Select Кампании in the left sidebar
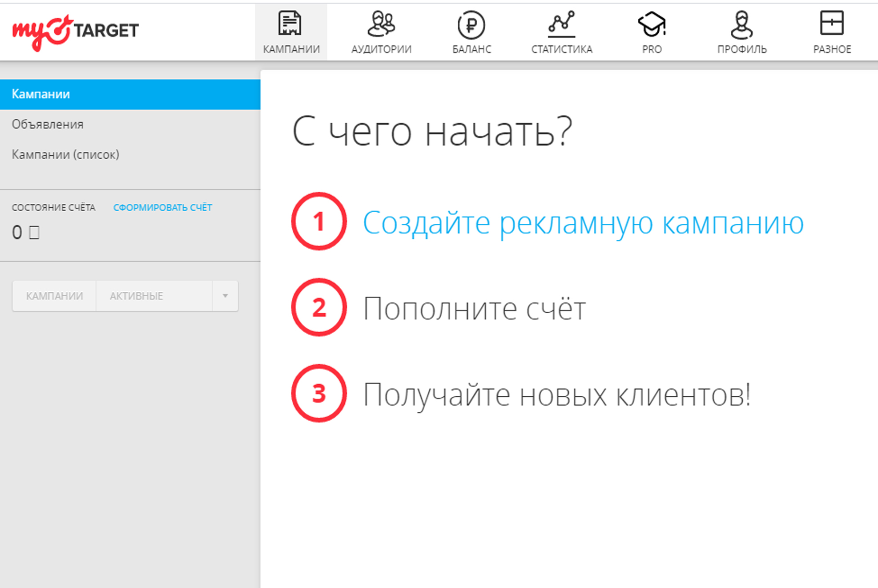Screen dimensions: 878x588 click(x=41, y=94)
